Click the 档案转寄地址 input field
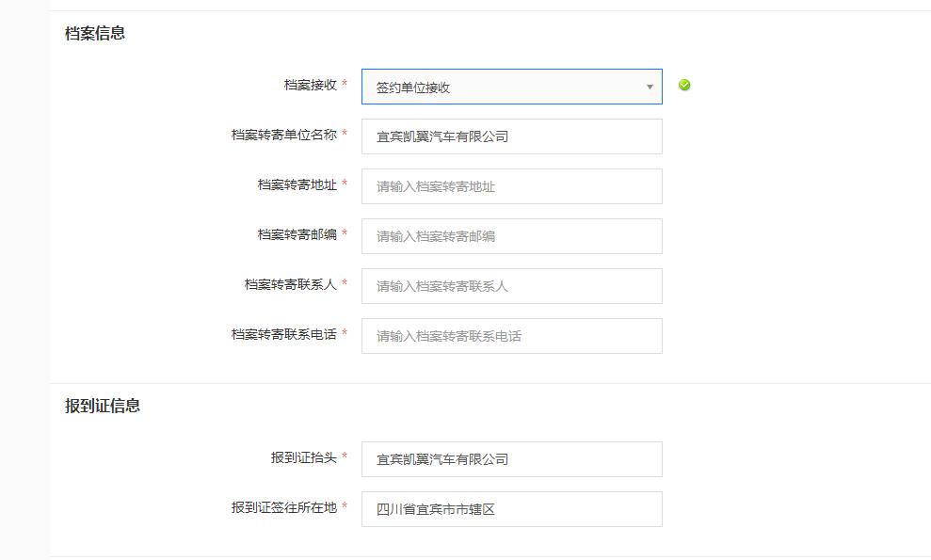The width and height of the screenshot is (931, 560). coord(511,185)
